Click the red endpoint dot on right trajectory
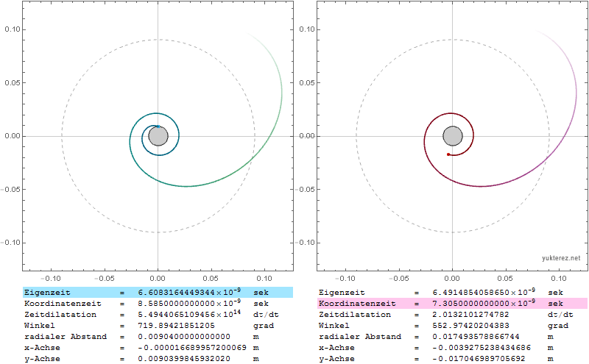This screenshot has width=589, height=364. [448, 154]
